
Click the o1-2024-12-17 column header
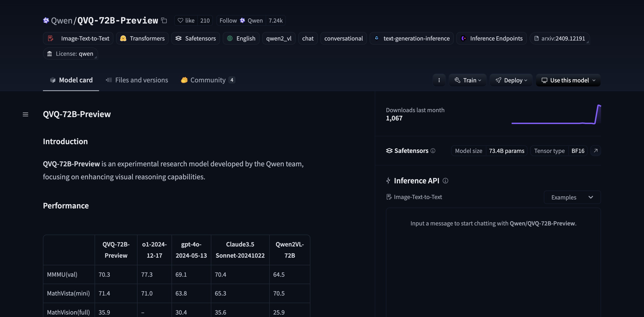click(155, 250)
